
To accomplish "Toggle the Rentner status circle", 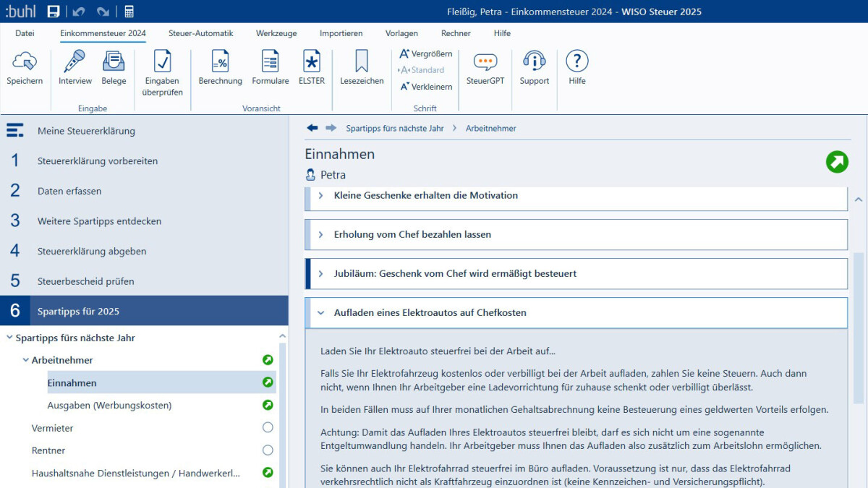I will (268, 450).
